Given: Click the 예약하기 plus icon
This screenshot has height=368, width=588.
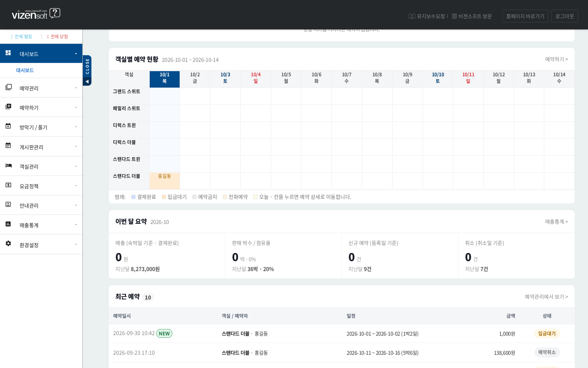Looking at the screenshot, I should [8, 106].
